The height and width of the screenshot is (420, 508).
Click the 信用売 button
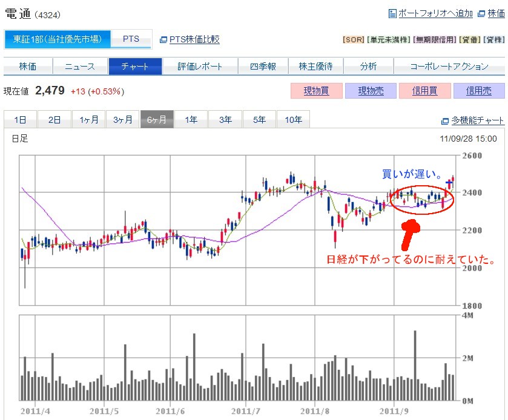click(479, 91)
